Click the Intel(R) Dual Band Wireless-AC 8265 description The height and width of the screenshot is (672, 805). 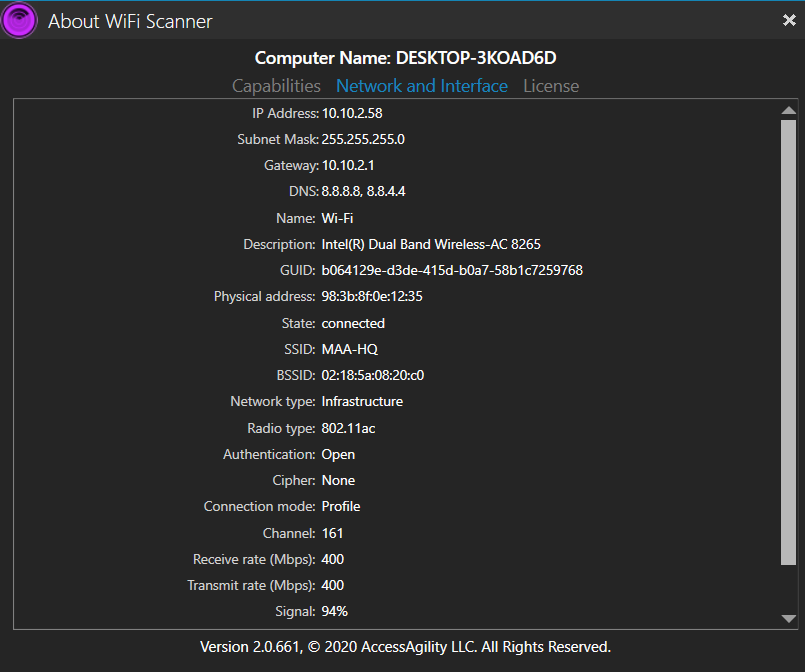coord(431,244)
